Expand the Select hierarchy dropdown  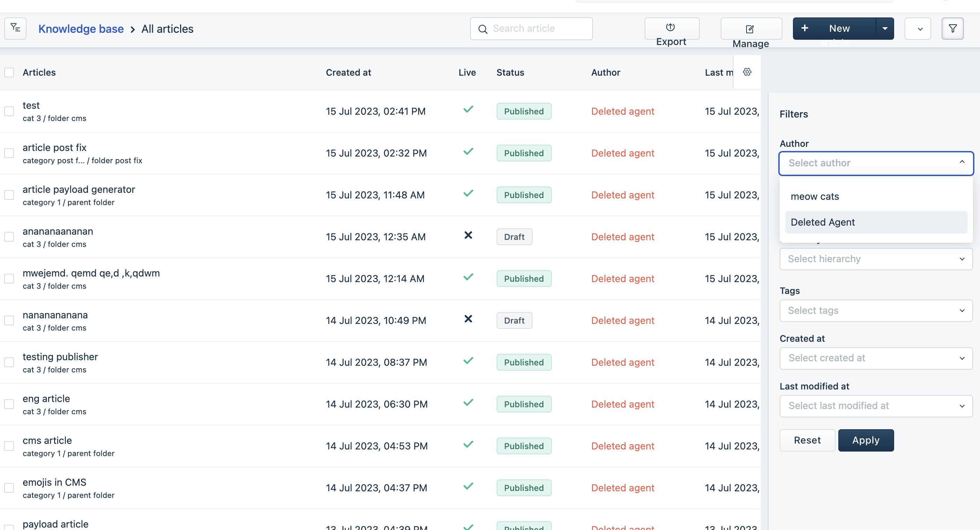click(876, 259)
